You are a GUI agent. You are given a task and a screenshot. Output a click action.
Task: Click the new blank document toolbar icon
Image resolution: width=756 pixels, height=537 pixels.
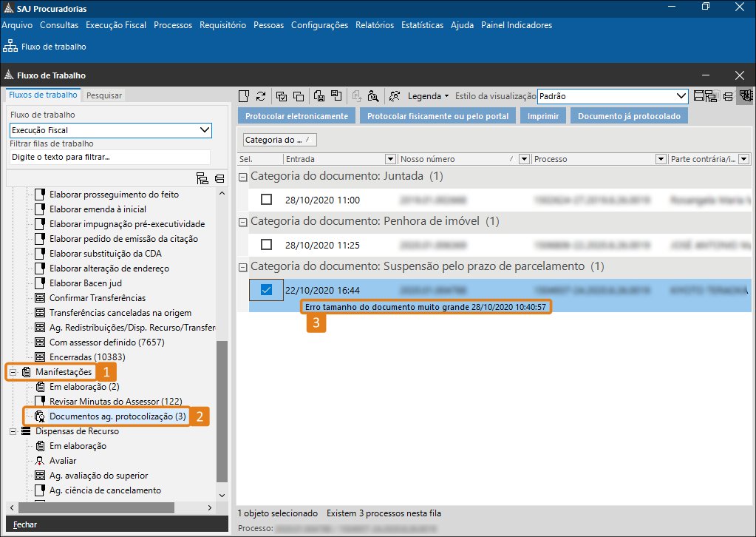pos(245,96)
